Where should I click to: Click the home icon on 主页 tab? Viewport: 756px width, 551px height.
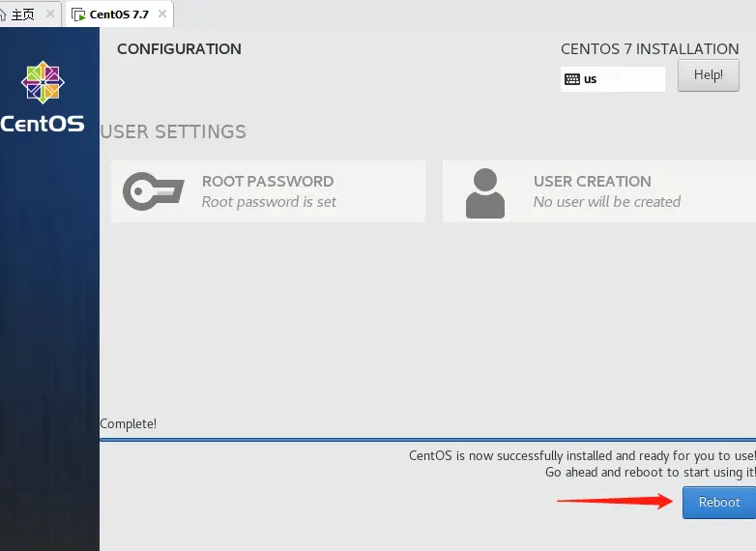3,14
